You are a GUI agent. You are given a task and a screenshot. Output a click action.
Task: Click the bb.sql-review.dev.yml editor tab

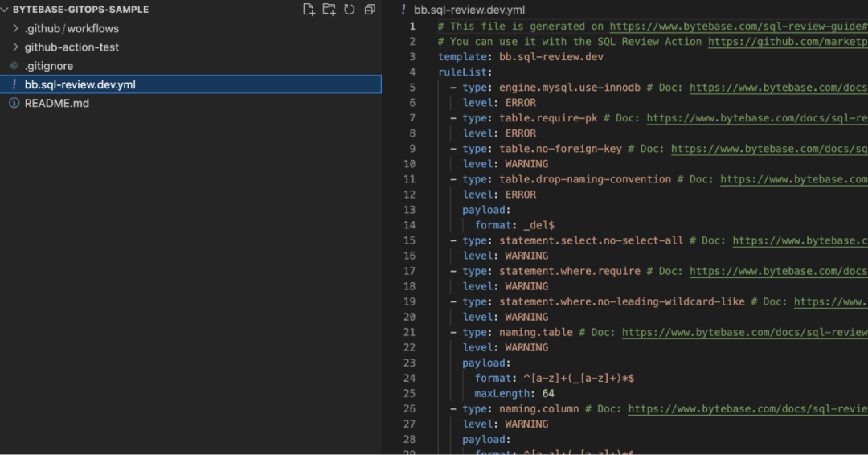coord(469,10)
